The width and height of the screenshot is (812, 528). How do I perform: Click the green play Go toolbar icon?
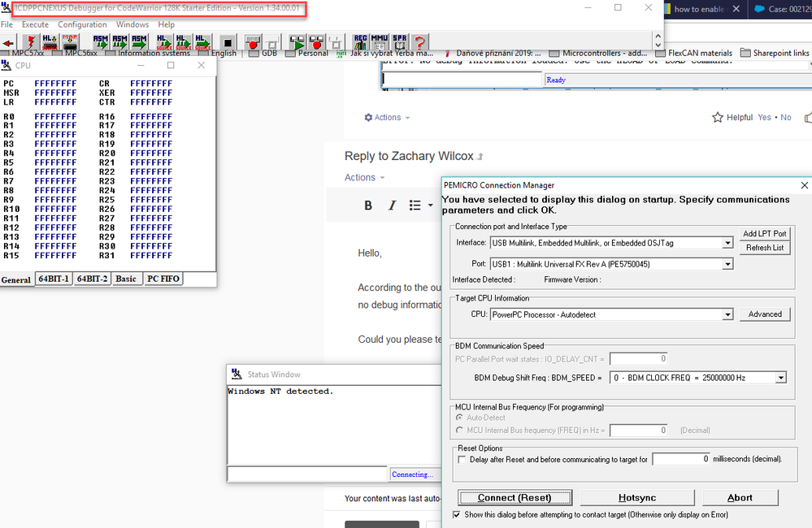pyautogui.click(x=297, y=42)
